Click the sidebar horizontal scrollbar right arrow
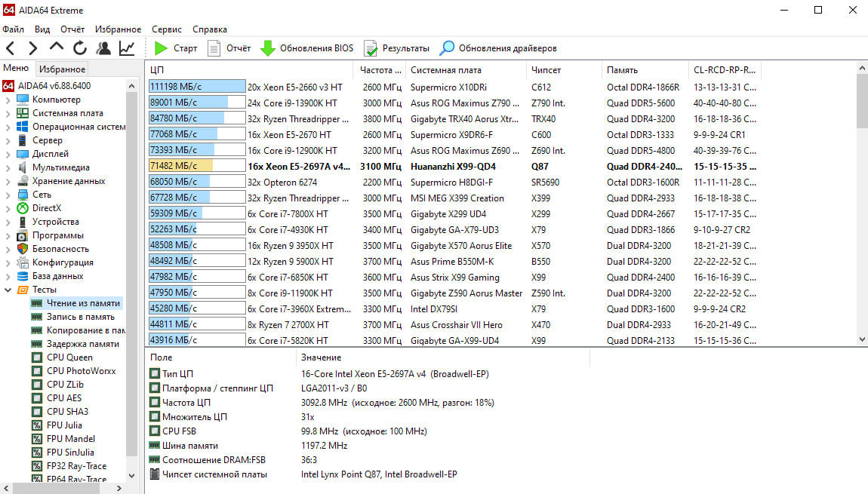Screen dimensions: 868x494 click(x=119, y=489)
